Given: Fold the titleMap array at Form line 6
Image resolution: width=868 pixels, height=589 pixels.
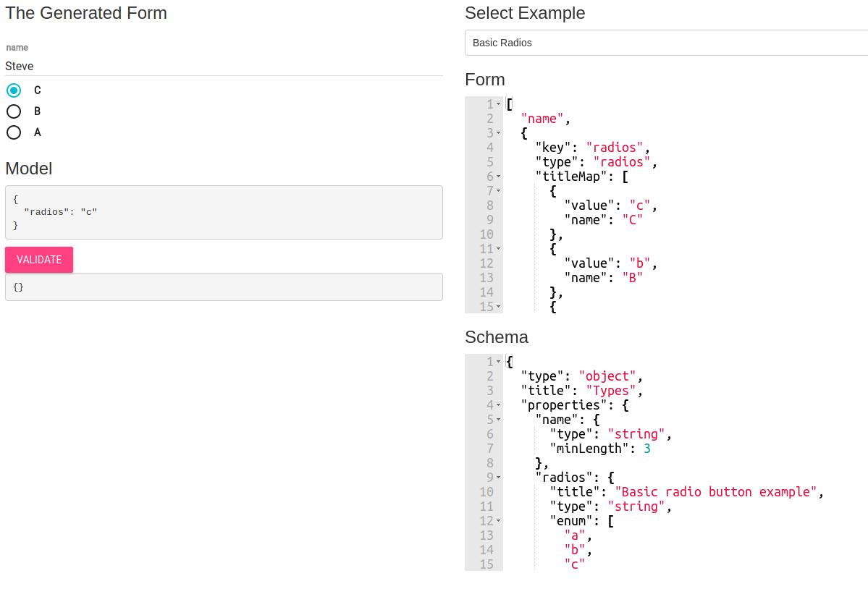Looking at the screenshot, I should click(499, 177).
